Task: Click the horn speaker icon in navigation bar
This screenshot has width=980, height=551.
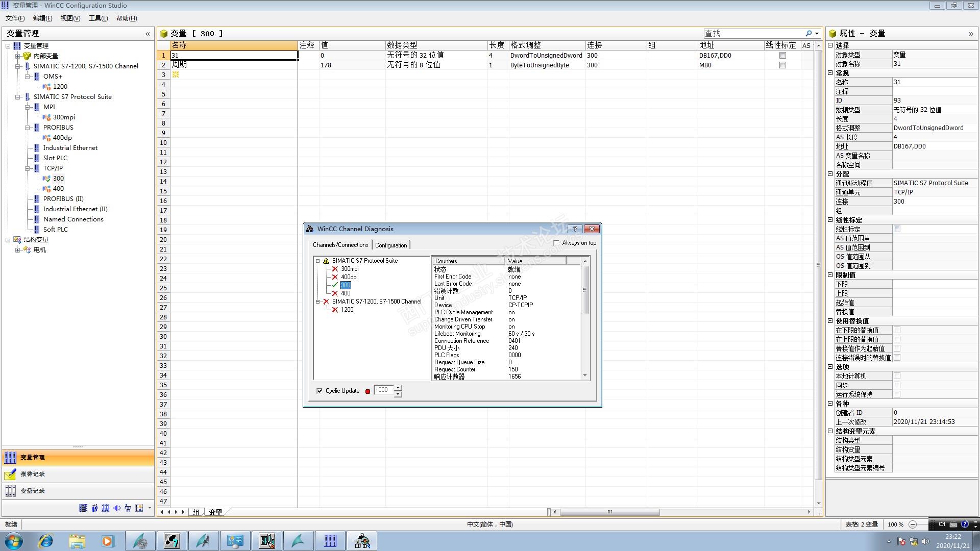Action: (117, 508)
